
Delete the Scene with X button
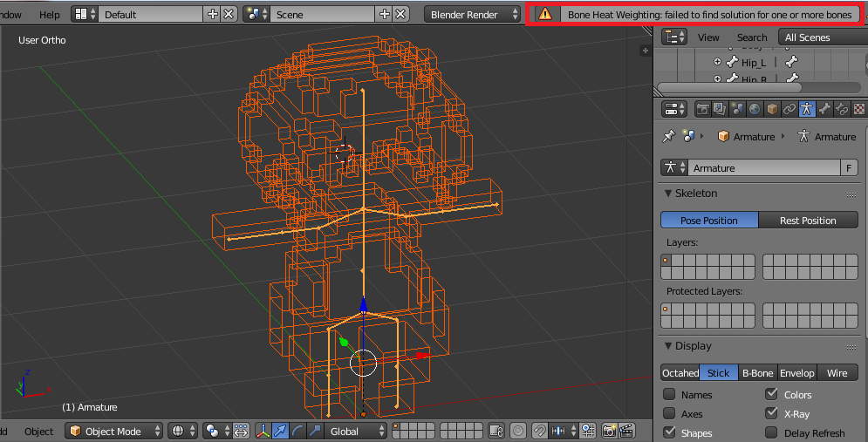[x=400, y=14]
